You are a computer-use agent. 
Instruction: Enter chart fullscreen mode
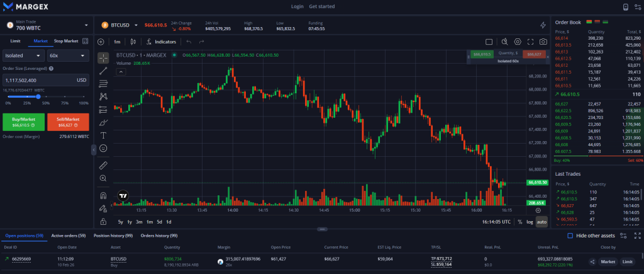coord(530,42)
